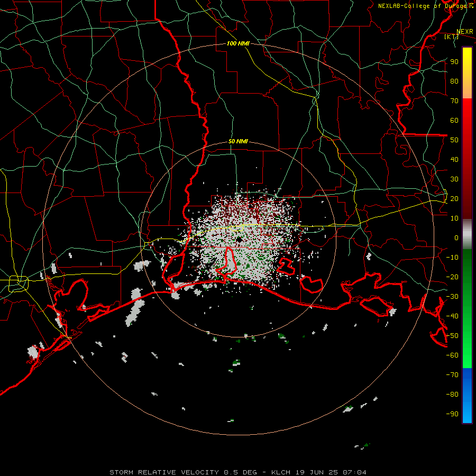This screenshot has width=476, height=476.
Task: Click the -60 value on the color scale
Action: [452, 355]
